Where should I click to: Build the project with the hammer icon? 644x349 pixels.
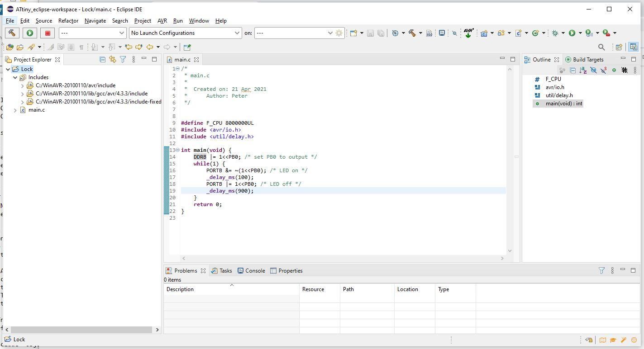point(412,33)
